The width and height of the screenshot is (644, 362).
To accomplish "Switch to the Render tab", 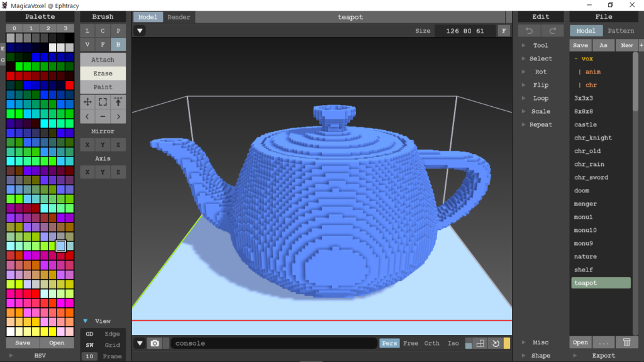I will pyautogui.click(x=179, y=17).
